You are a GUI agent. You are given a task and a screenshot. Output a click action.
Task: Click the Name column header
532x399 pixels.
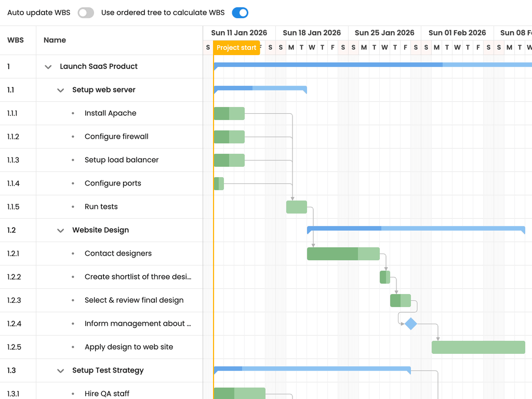coord(55,40)
